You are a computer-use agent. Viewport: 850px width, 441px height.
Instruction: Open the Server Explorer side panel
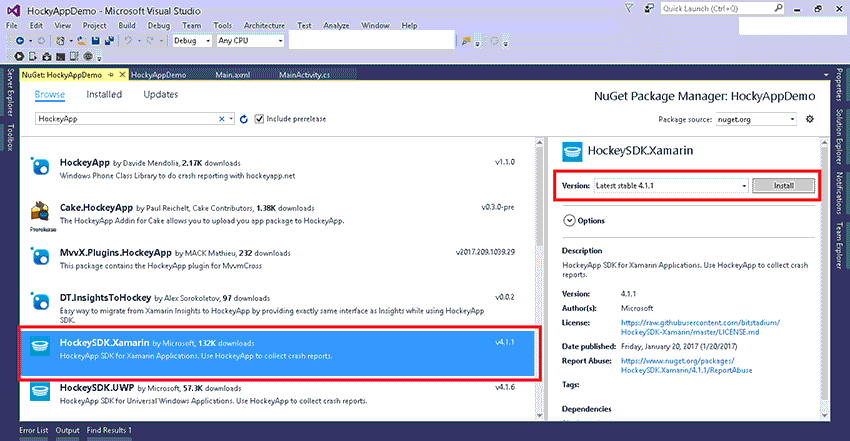(x=10, y=92)
